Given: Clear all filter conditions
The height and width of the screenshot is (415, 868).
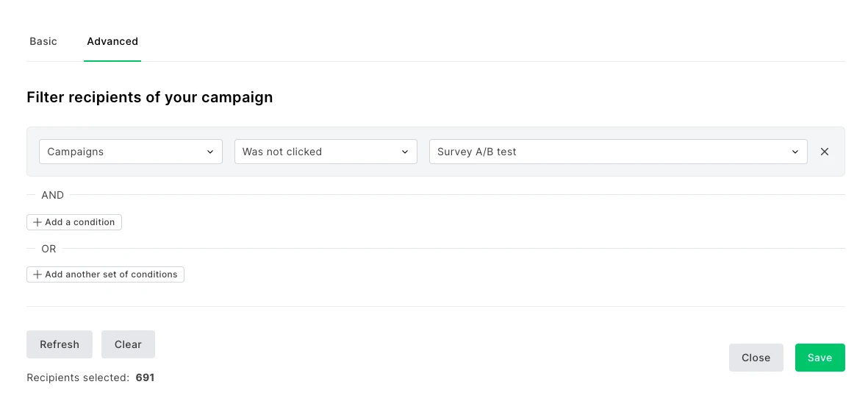Looking at the screenshot, I should pos(128,344).
